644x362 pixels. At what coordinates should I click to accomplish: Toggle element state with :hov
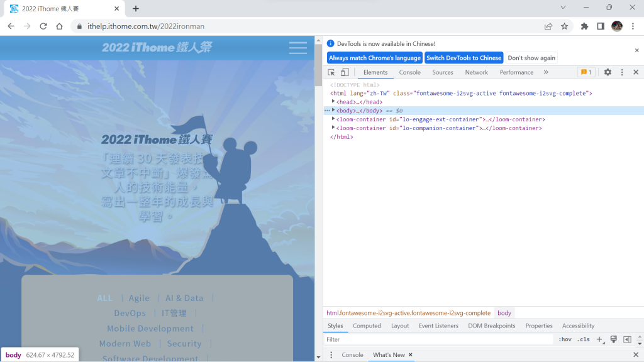(x=565, y=339)
